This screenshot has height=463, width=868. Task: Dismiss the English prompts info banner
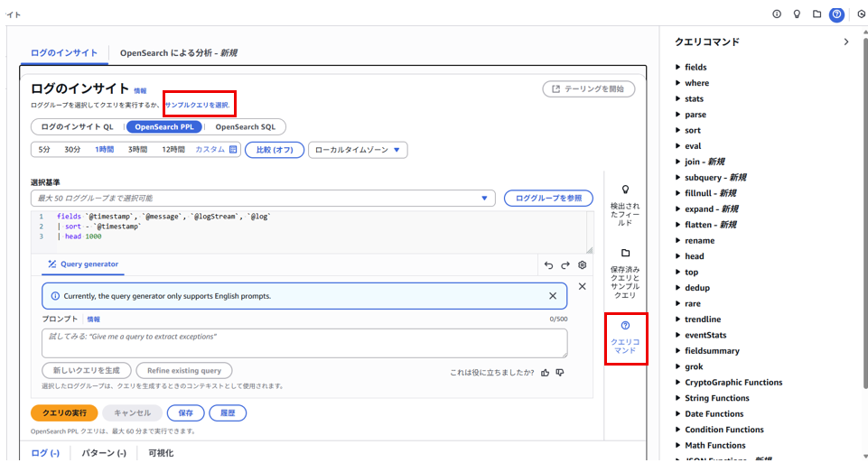553,296
